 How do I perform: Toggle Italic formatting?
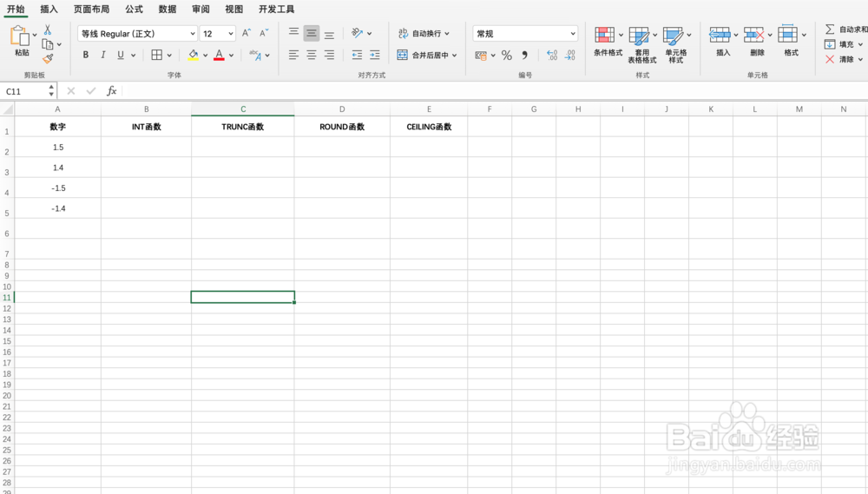(103, 55)
